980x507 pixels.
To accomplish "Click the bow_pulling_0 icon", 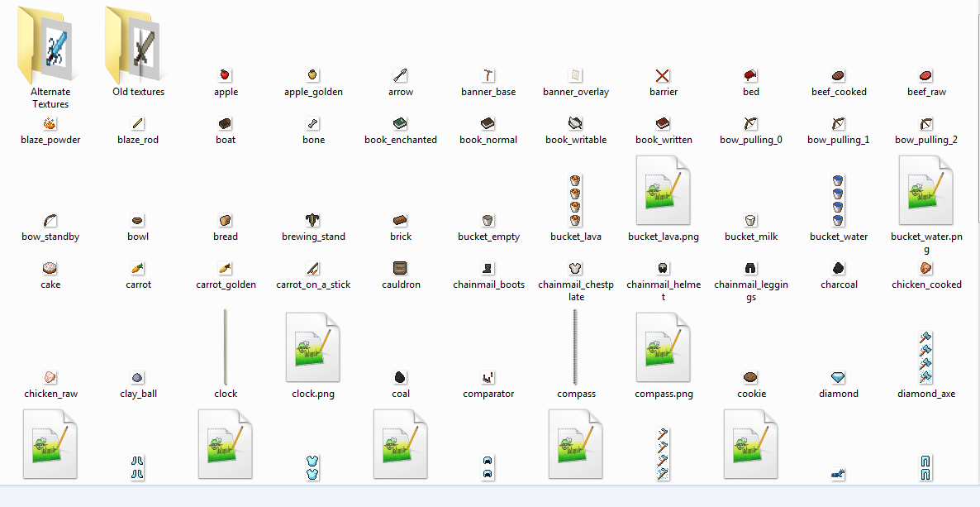I will (x=750, y=123).
